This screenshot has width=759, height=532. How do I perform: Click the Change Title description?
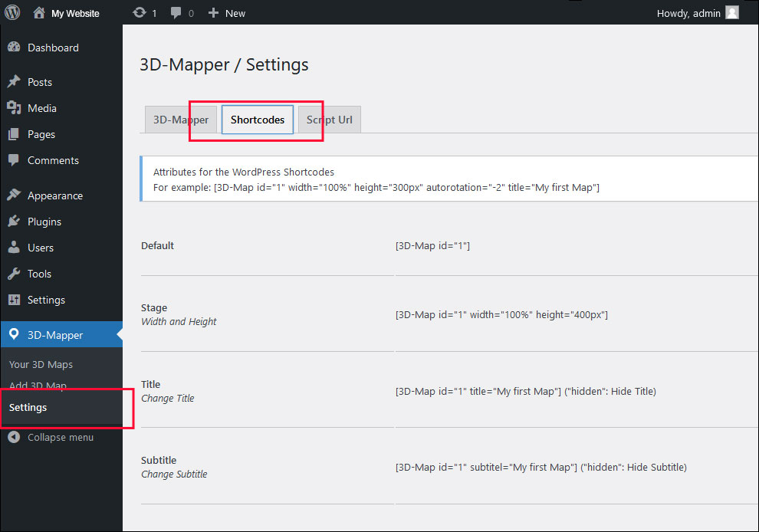(x=167, y=399)
